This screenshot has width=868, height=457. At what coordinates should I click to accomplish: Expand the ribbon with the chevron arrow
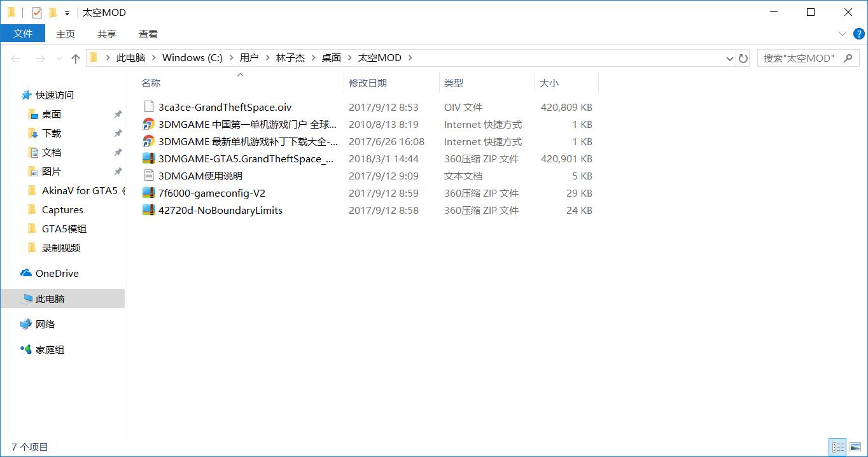coord(841,34)
